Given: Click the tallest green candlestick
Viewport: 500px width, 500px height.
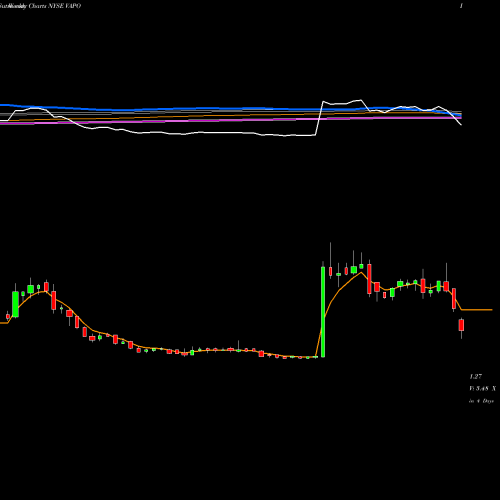Looking at the screenshot, I should point(323,312).
